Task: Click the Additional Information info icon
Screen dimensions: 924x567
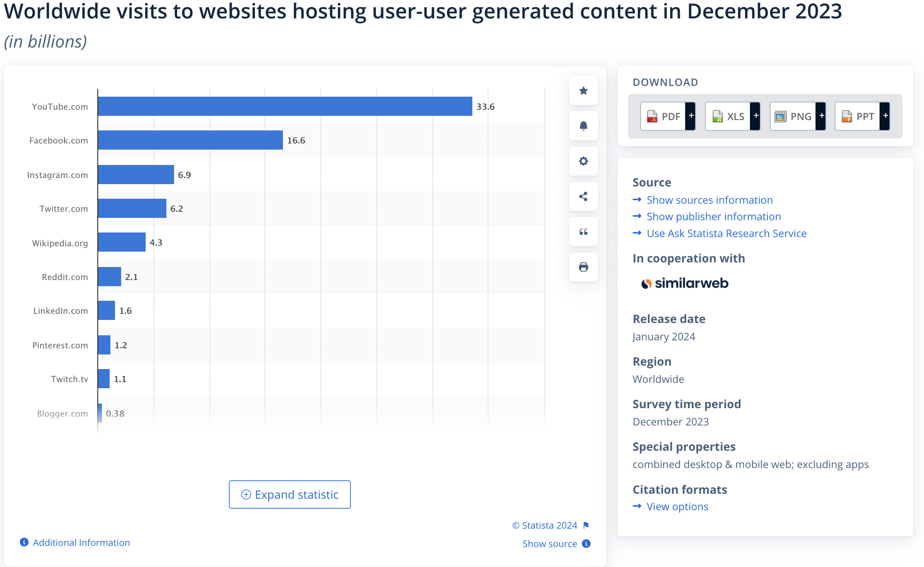Action: tap(24, 542)
